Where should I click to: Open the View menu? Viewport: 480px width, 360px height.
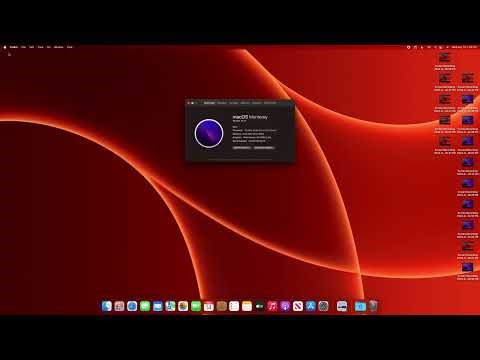41,47
